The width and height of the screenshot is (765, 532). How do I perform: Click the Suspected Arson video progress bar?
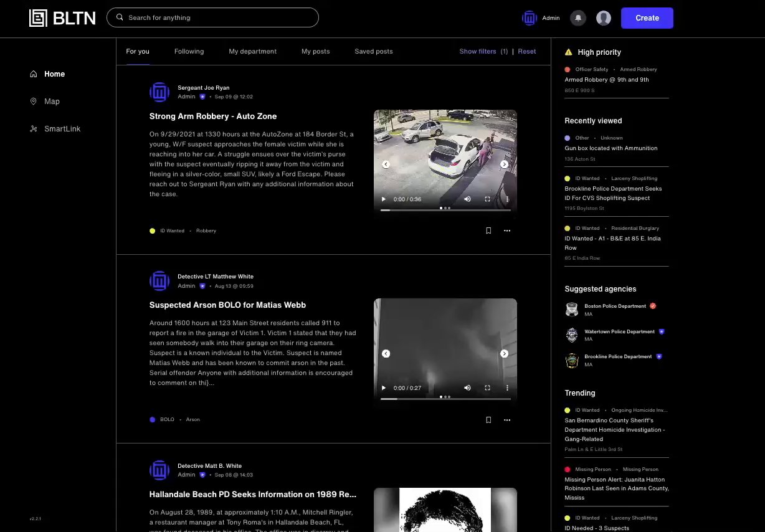pos(445,399)
